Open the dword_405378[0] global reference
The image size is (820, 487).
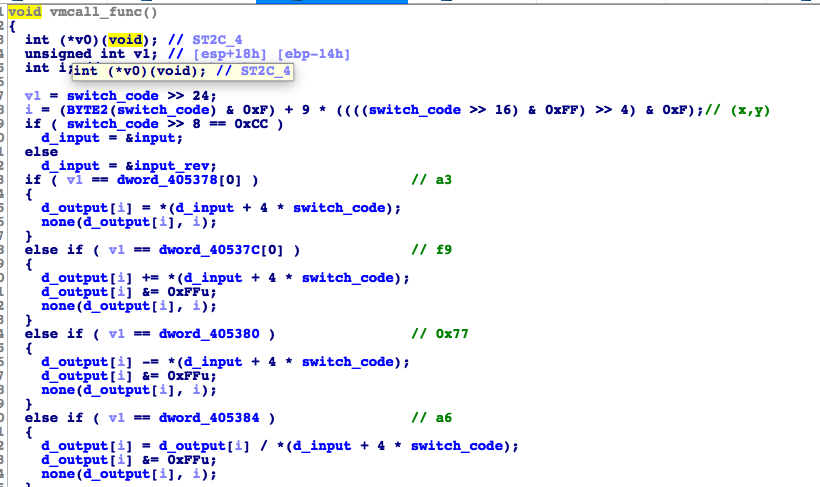pyautogui.click(x=179, y=180)
